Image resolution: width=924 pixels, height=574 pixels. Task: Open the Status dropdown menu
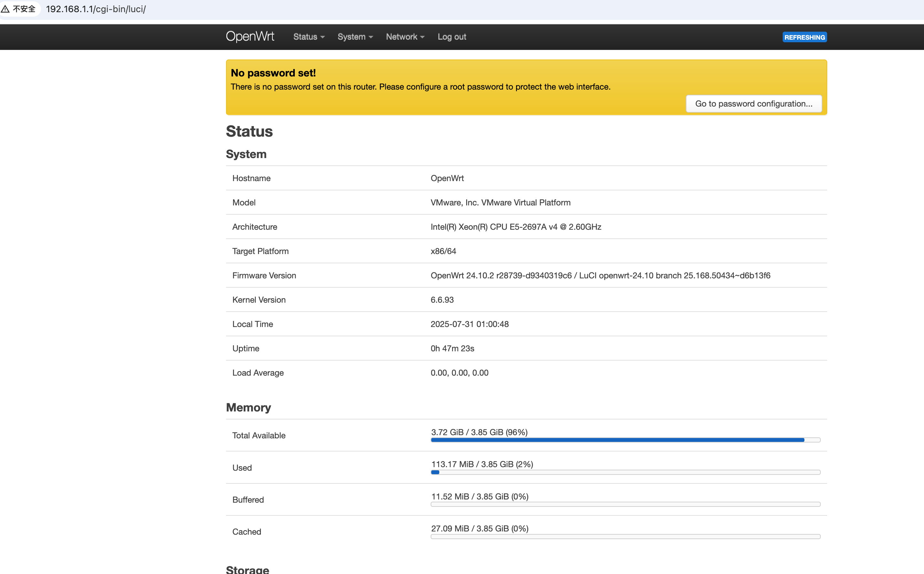[x=309, y=37]
